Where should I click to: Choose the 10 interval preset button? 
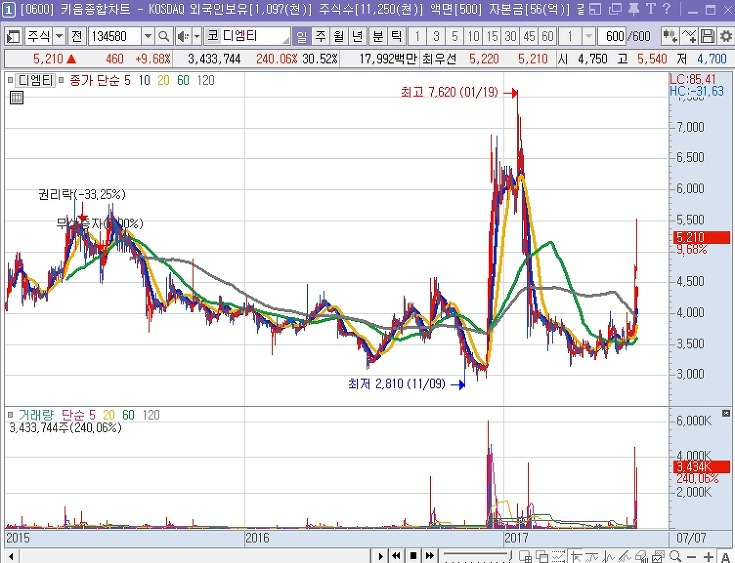click(473, 36)
